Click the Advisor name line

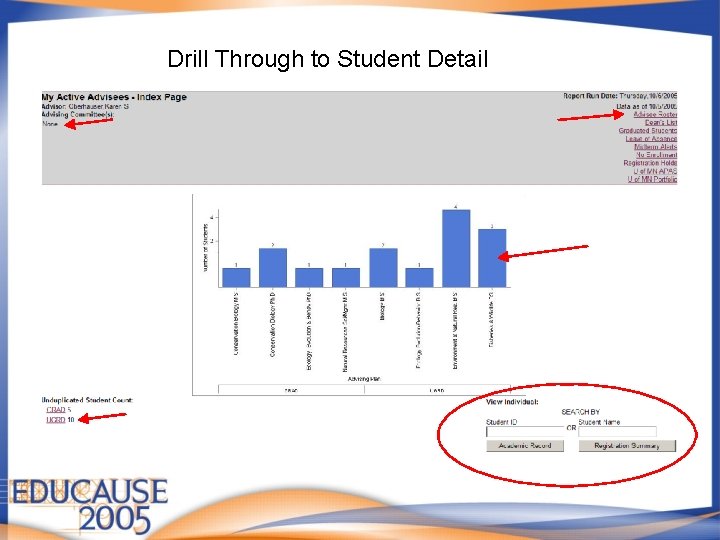pos(85,107)
